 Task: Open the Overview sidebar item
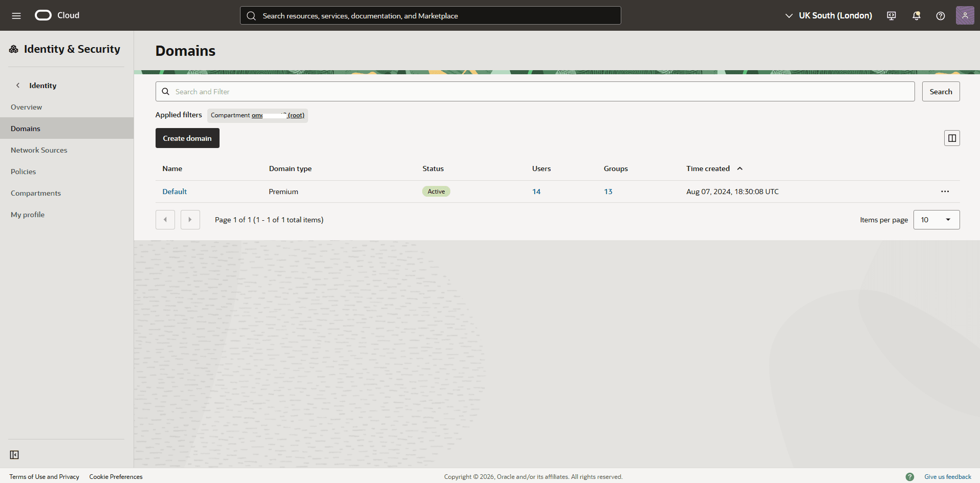tap(67, 107)
